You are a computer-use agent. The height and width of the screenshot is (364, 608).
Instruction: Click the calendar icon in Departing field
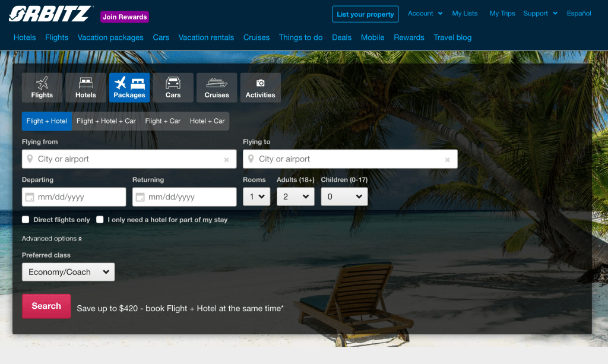click(x=29, y=197)
